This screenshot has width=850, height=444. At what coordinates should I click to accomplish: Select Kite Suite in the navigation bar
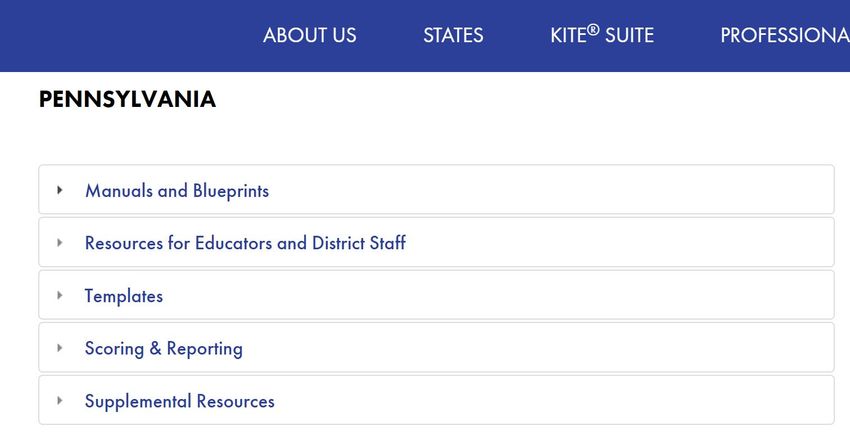pos(602,36)
